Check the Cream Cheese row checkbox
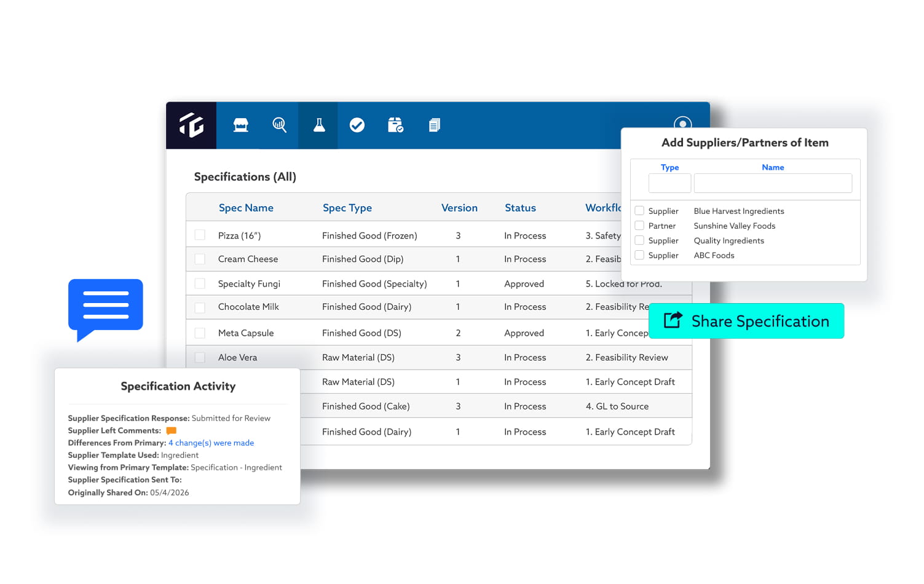Viewport: 924px width, 584px height. pyautogui.click(x=200, y=259)
